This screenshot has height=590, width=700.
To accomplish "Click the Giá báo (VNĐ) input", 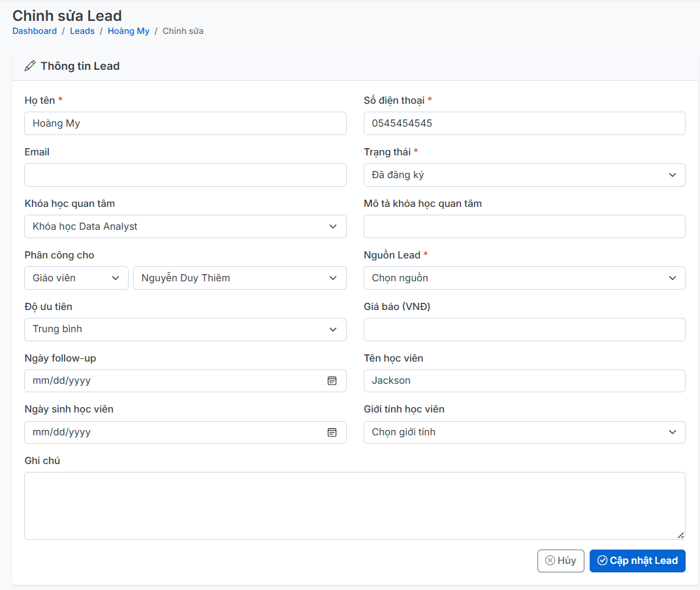I will tap(524, 330).
